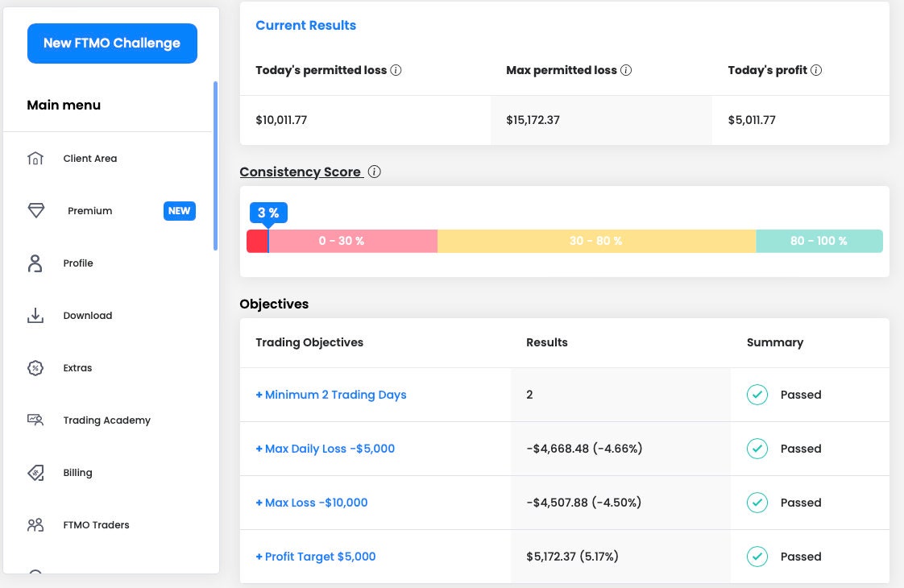The height and width of the screenshot is (588, 904).
Task: Click the 0 - 30 % consistency segment
Action: [342, 241]
